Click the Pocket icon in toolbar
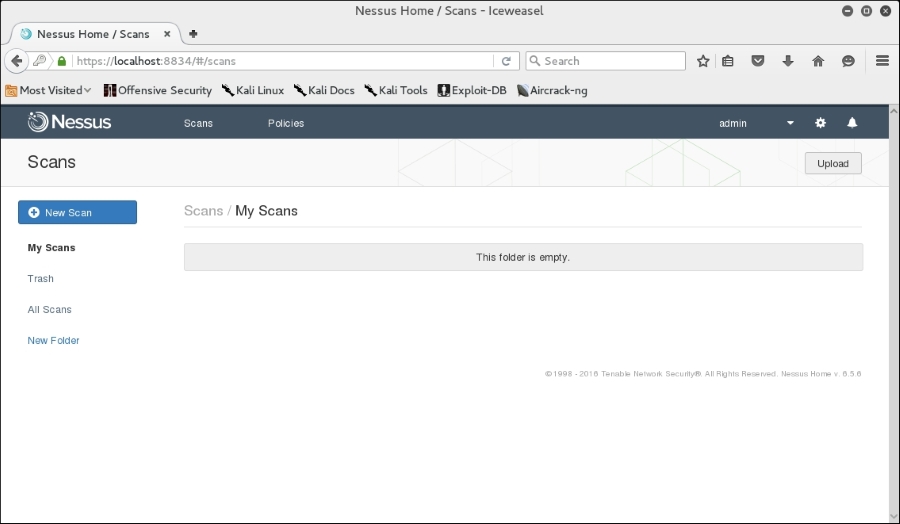This screenshot has width=900, height=524. click(x=758, y=61)
